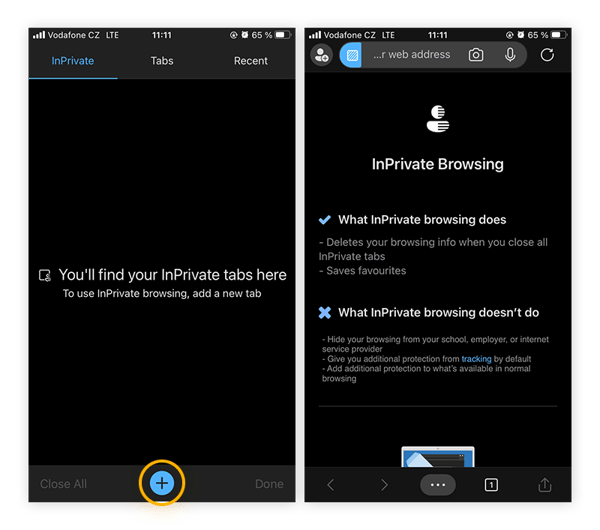
Task: Tap signal bars in left screen status bar
Action: point(39,35)
